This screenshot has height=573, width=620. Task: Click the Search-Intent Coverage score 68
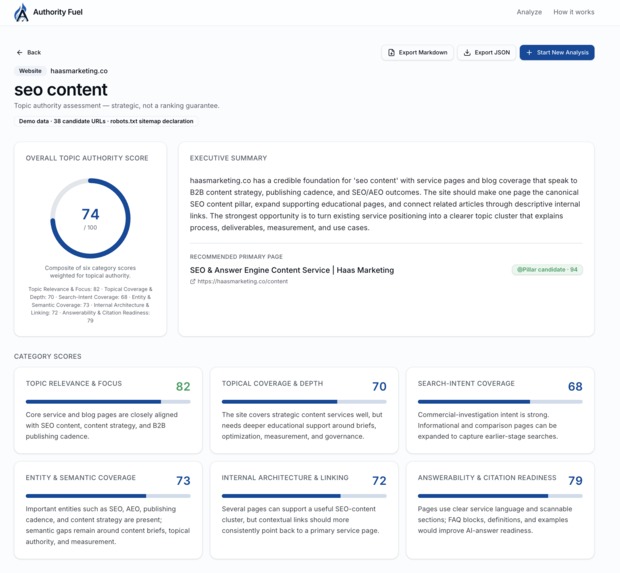(575, 386)
